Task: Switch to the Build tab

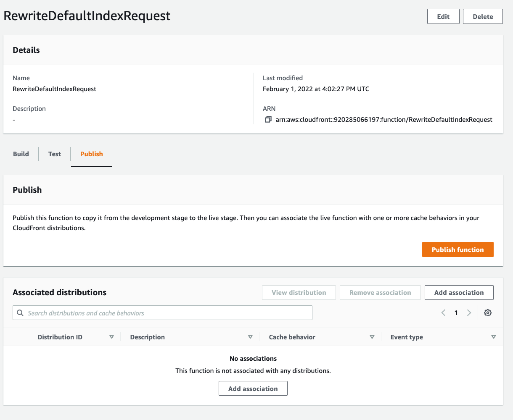Action: (x=20, y=154)
